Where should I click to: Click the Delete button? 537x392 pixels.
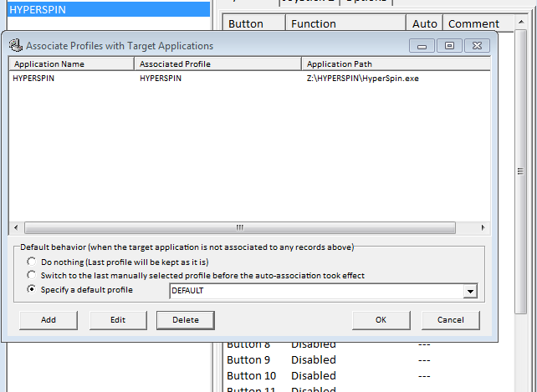click(x=186, y=320)
